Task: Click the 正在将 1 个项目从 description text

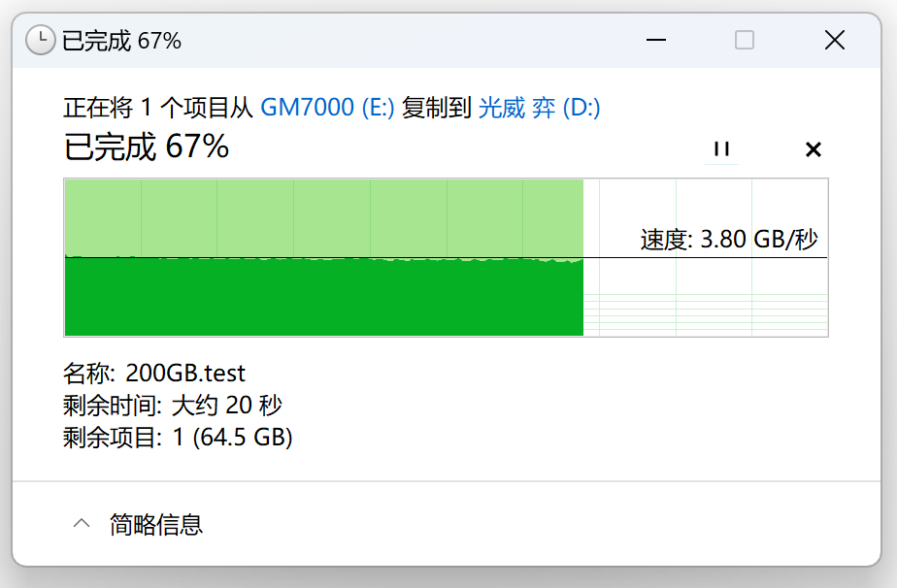Action: (x=159, y=108)
